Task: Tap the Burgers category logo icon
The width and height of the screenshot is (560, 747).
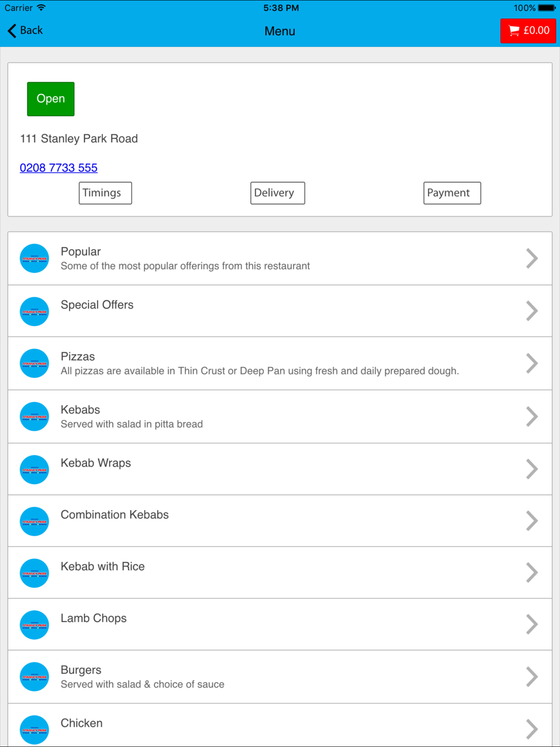Action: coord(34,677)
